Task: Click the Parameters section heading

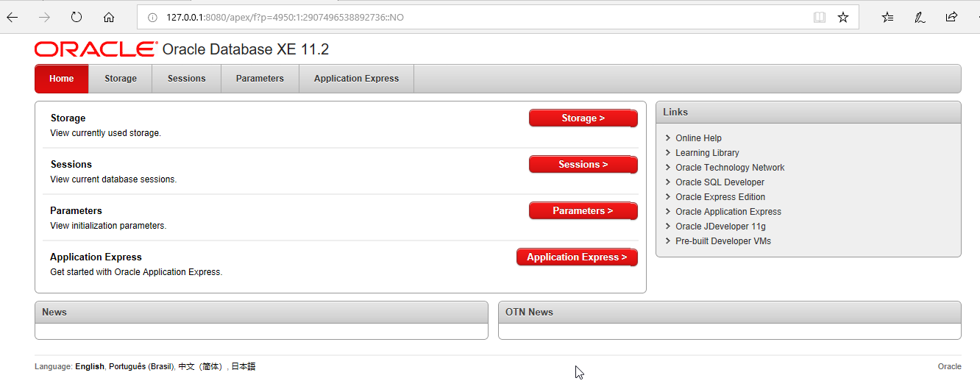Action: click(x=76, y=210)
